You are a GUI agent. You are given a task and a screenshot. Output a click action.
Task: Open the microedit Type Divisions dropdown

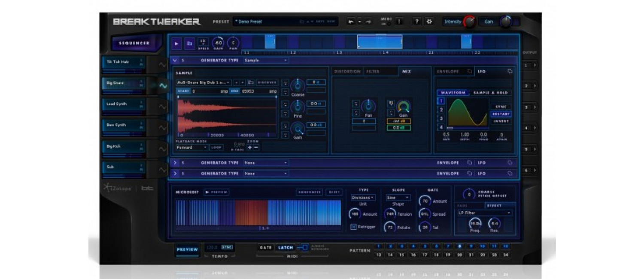(x=363, y=198)
